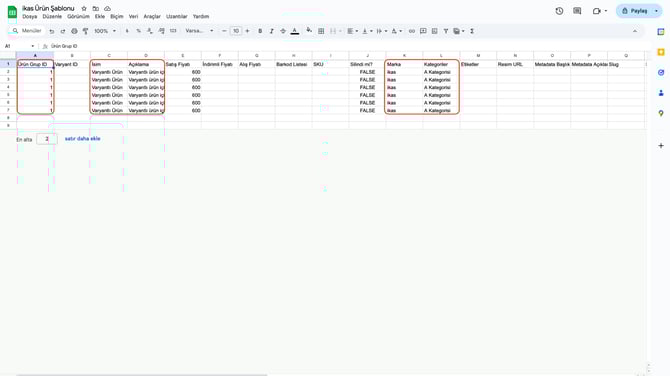Open the 100% zoom dropdown
The image size is (670, 376).
click(x=105, y=31)
